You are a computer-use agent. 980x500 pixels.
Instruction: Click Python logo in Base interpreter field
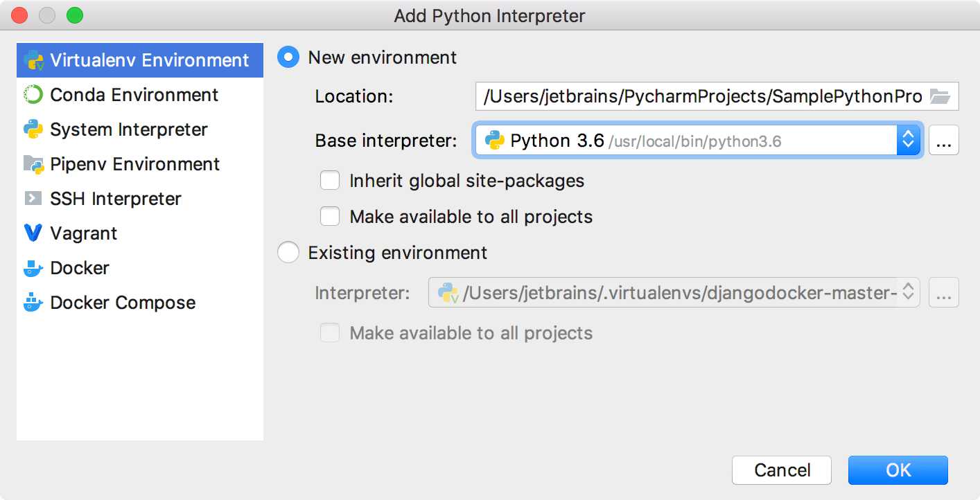[x=494, y=141]
